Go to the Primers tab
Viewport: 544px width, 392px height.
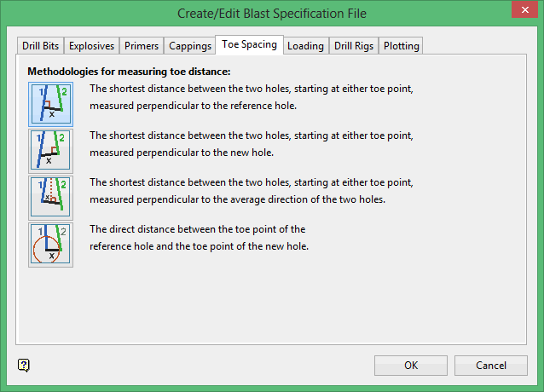point(141,46)
